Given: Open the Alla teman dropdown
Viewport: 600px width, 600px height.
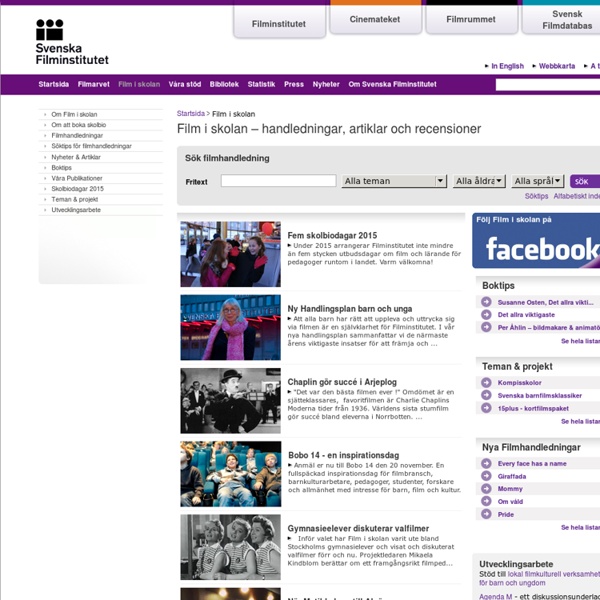Looking at the screenshot, I should click(x=394, y=181).
